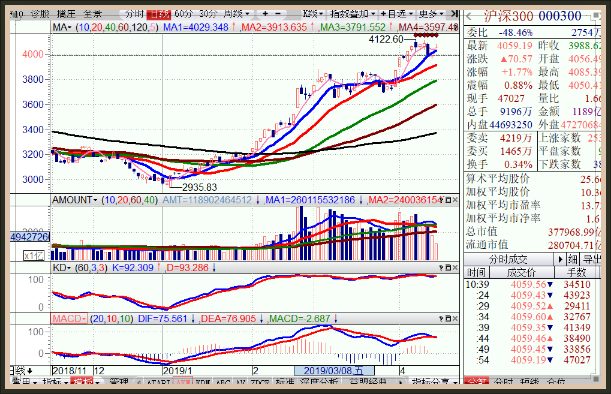Click the 分时成交 header
This screenshot has width=611, height=394.
coord(508,260)
